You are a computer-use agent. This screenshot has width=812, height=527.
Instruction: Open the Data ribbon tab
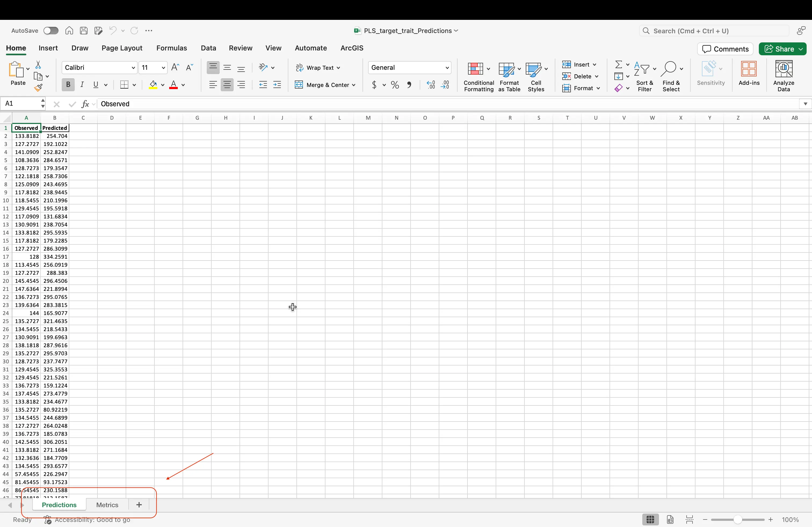click(208, 48)
